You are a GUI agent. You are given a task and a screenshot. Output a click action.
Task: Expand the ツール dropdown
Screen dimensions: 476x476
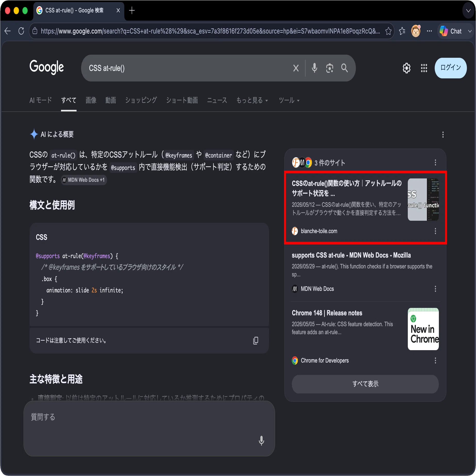tap(289, 100)
